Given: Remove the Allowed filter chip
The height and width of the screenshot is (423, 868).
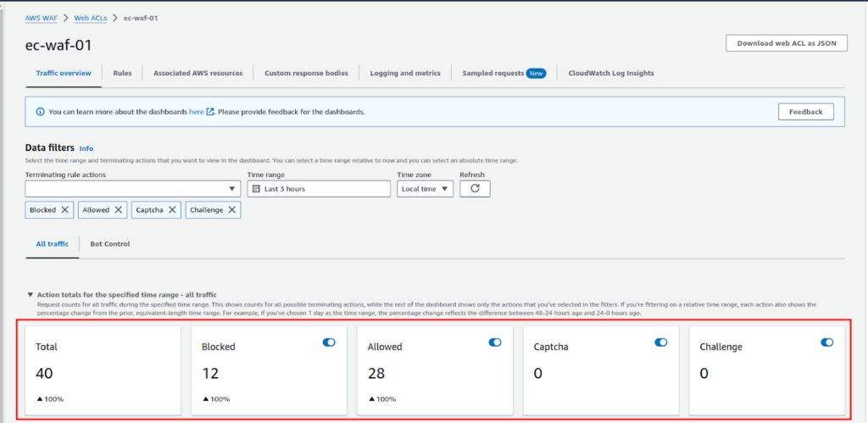Looking at the screenshot, I should coord(119,210).
